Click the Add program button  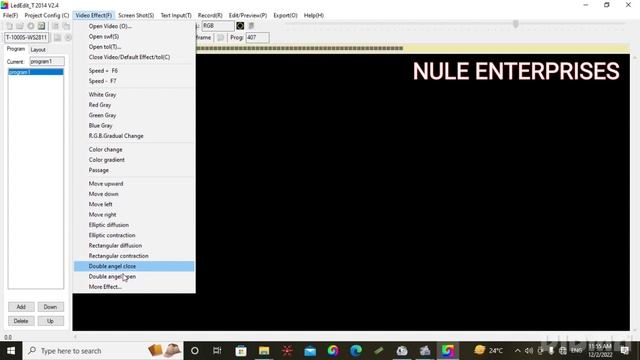tap(21, 307)
